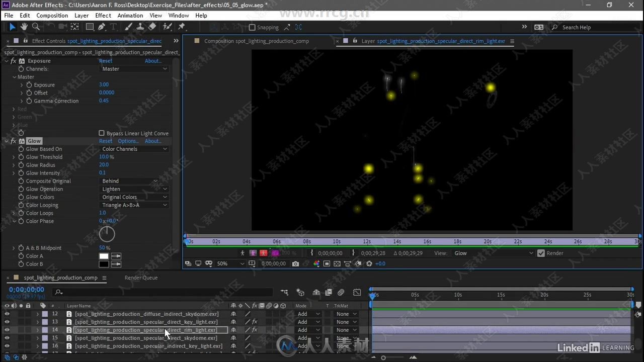Screen dimensions: 644x362
Task: Enable Motion Blur icon in timeline
Action: click(341, 292)
